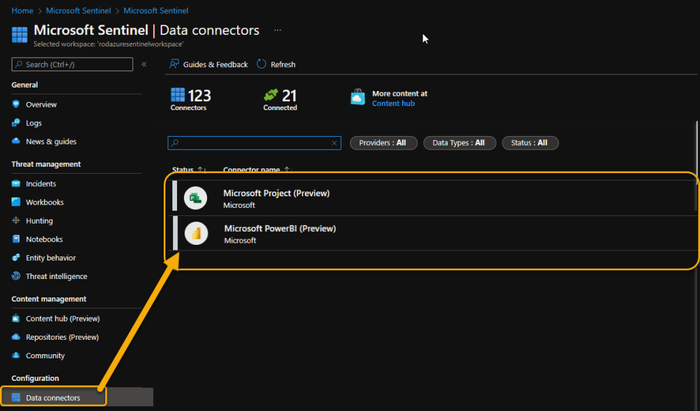Click the News & guides cloud icon
Image resolution: width=700 pixels, height=411 pixels.
click(x=16, y=141)
